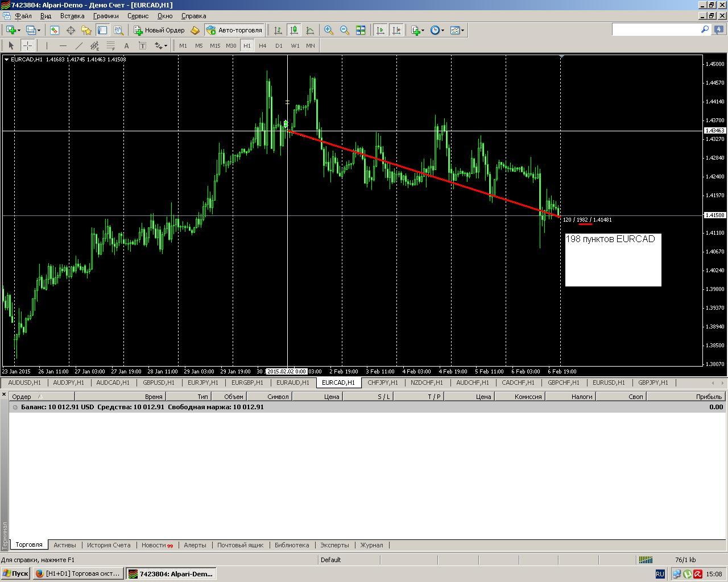Open the Журнал terminal tab

click(371, 544)
